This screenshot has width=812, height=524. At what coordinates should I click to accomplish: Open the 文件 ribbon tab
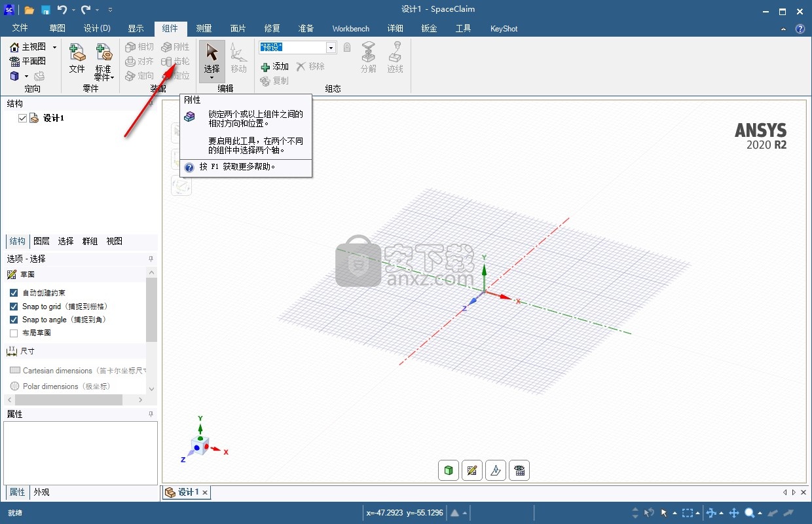coord(20,29)
